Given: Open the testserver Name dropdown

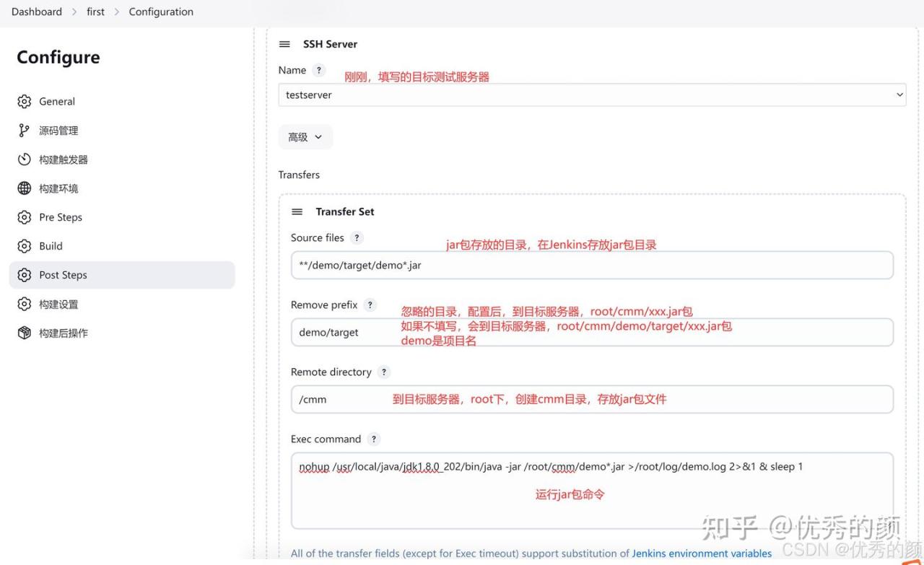Looking at the screenshot, I should click(591, 95).
